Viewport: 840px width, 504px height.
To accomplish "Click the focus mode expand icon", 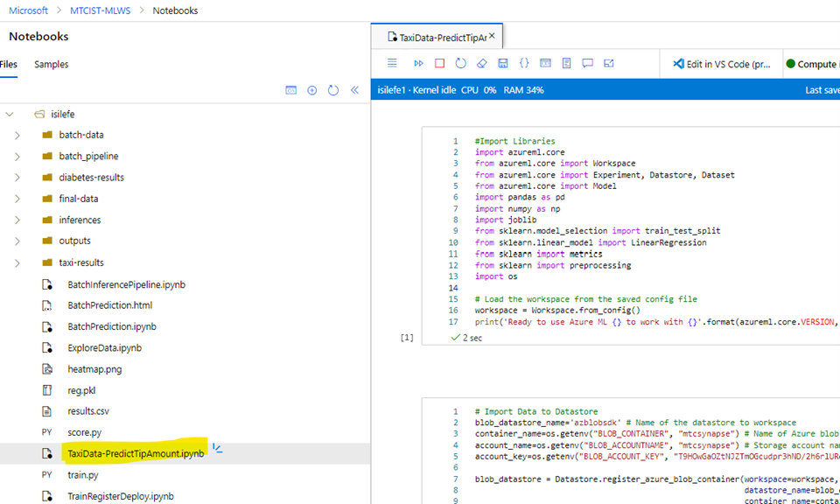I will [609, 63].
